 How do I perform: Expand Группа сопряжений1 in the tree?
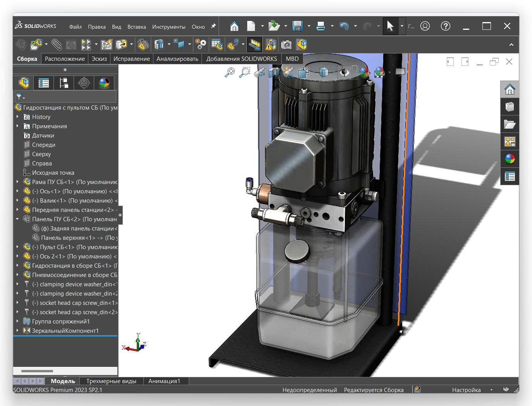pos(17,321)
